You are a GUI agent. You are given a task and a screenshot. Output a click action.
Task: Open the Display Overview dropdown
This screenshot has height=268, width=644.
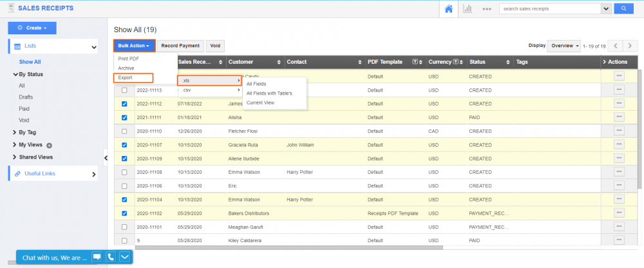tap(563, 46)
